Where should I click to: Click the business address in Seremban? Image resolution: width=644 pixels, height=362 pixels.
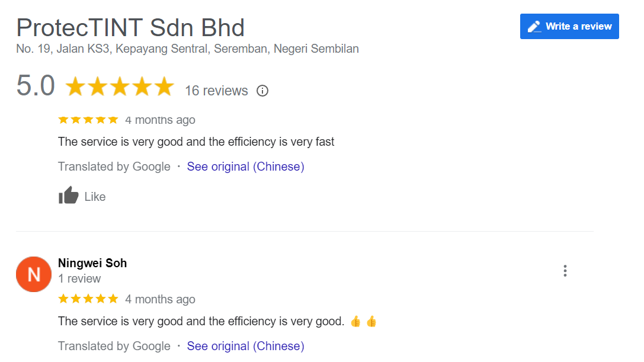pyautogui.click(x=187, y=49)
